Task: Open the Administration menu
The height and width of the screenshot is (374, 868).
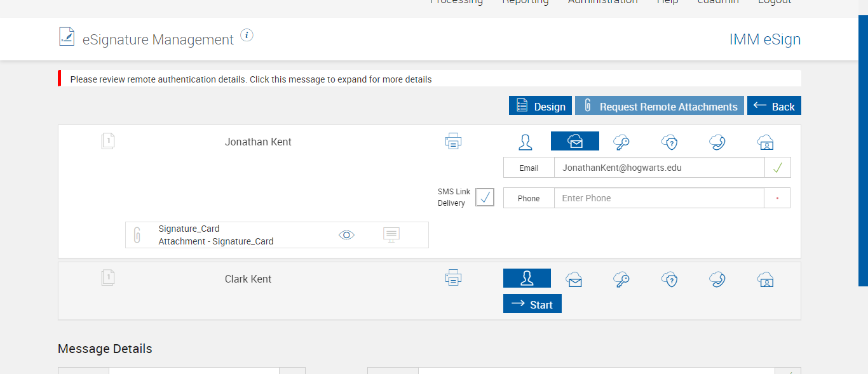Action: pyautogui.click(x=602, y=3)
